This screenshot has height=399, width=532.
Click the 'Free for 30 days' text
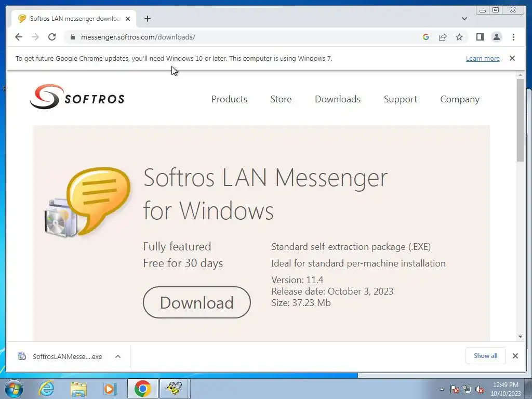pos(183,263)
